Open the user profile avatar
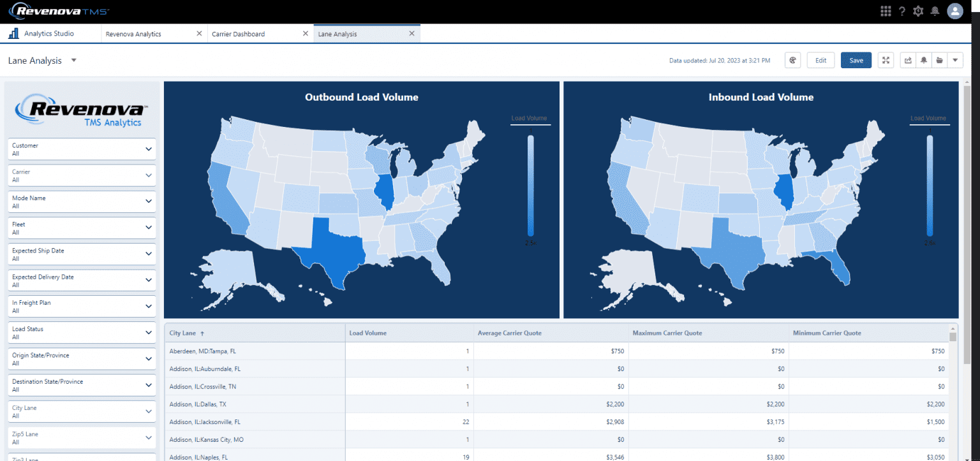The height and width of the screenshot is (461, 980). 955,10
